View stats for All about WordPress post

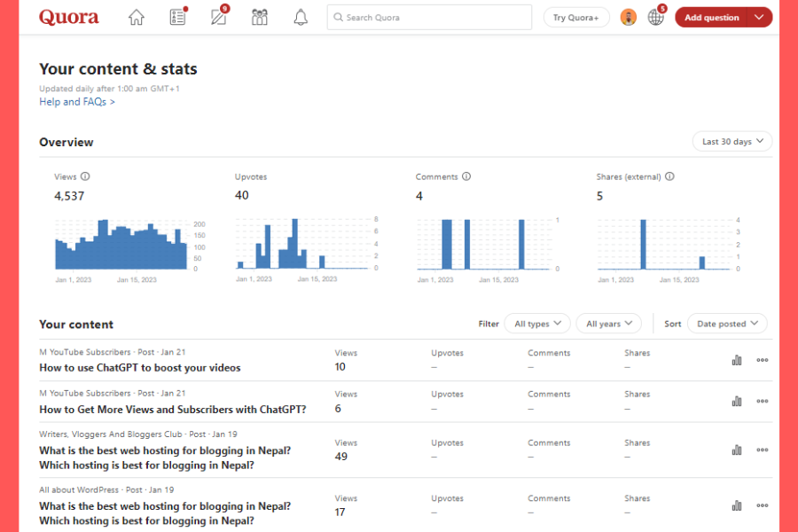(x=737, y=505)
